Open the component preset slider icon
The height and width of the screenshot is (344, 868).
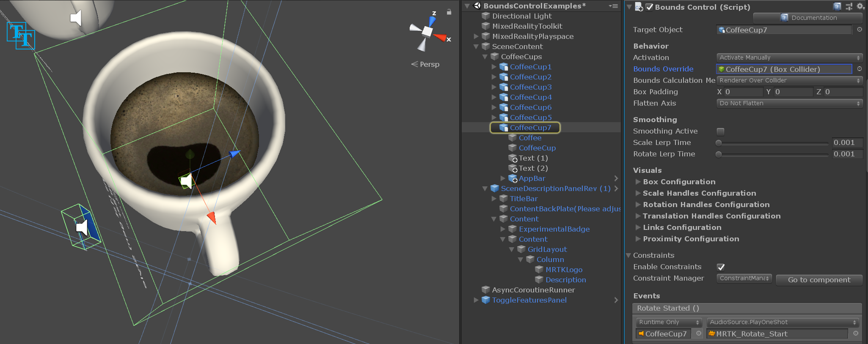coord(849,6)
